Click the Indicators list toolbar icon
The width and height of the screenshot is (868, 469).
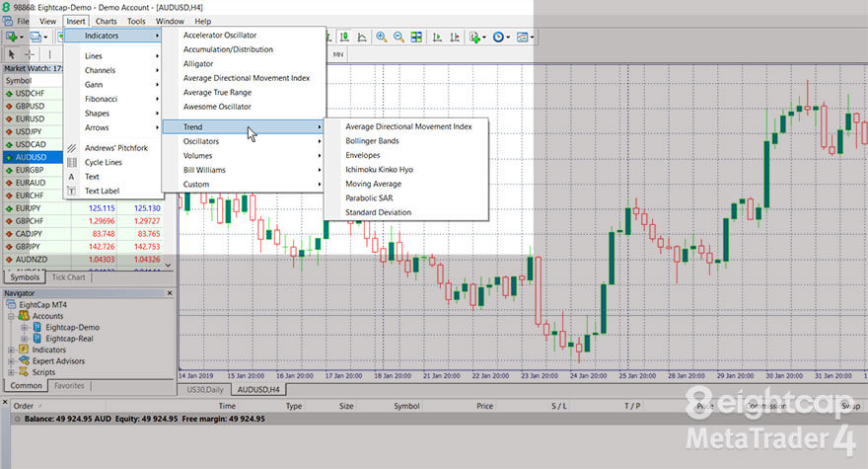coord(474,38)
